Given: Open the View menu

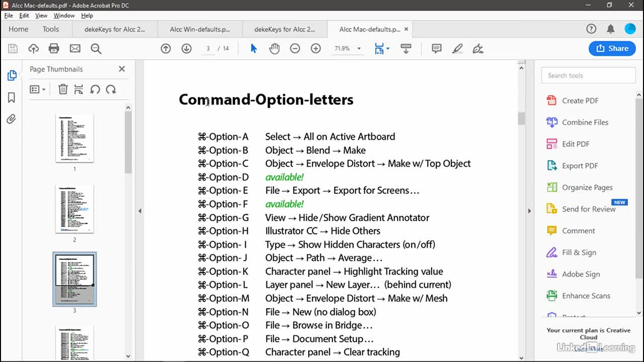Looking at the screenshot, I should [x=41, y=16].
